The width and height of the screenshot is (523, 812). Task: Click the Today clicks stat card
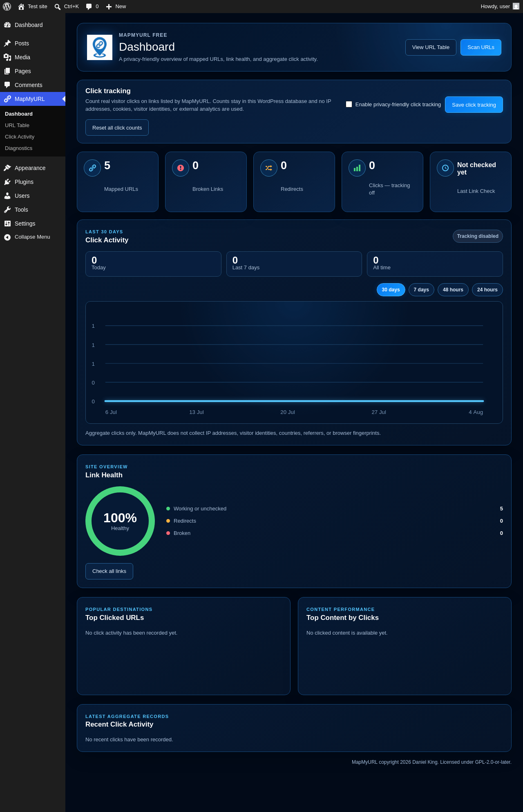153,264
